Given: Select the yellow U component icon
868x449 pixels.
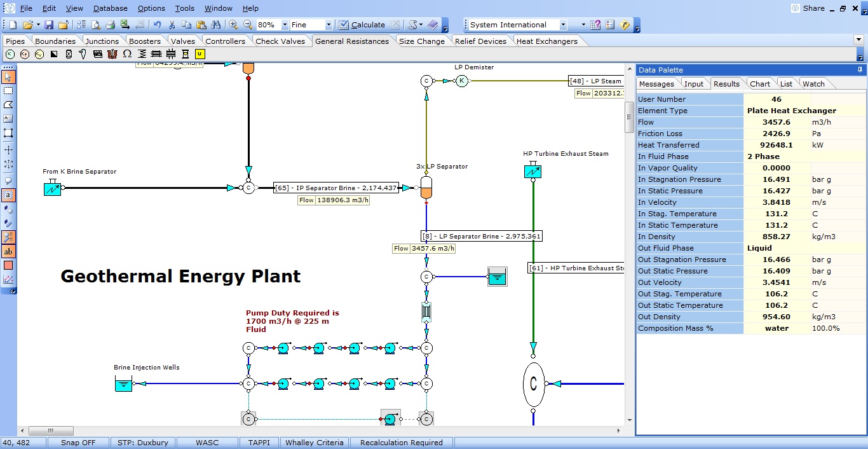Looking at the screenshot, I should (200, 54).
